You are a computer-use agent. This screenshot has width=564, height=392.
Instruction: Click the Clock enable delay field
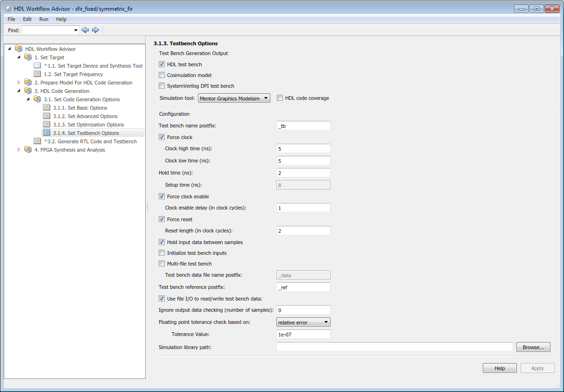pyautogui.click(x=303, y=208)
